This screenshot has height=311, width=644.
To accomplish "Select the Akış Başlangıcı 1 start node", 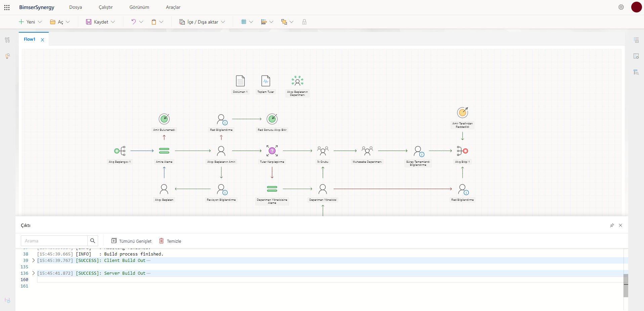I will [x=120, y=151].
